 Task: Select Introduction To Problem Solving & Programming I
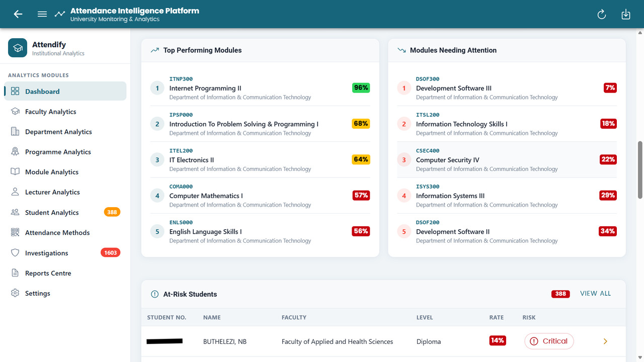[x=260, y=124]
